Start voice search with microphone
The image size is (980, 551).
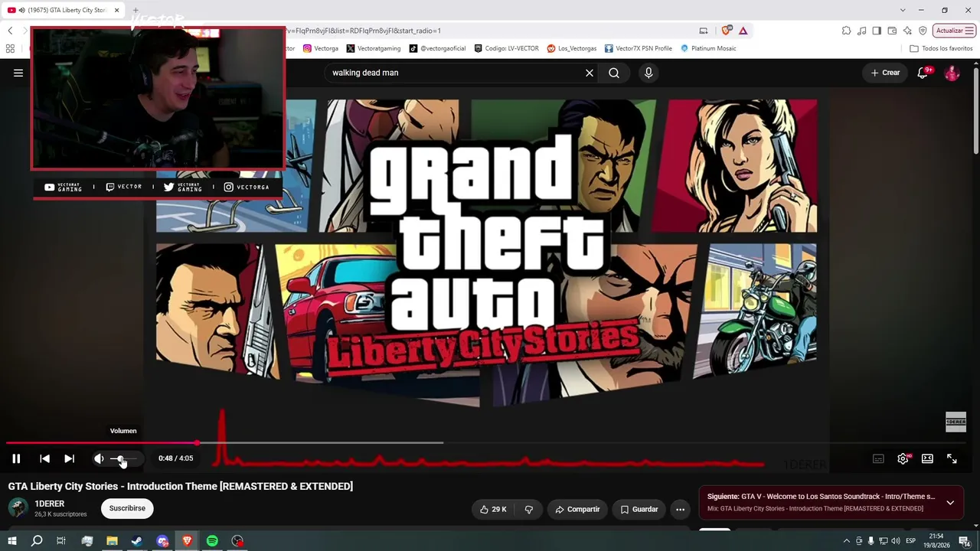pos(648,73)
